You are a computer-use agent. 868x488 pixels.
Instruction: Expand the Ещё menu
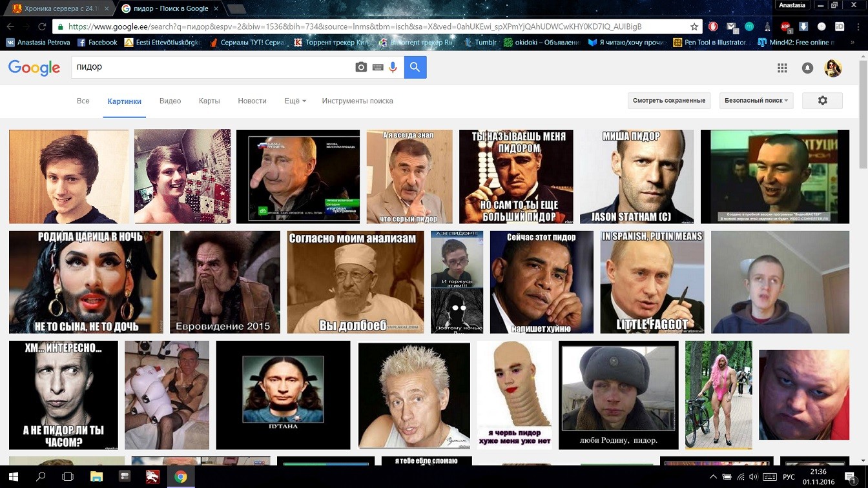pos(294,101)
